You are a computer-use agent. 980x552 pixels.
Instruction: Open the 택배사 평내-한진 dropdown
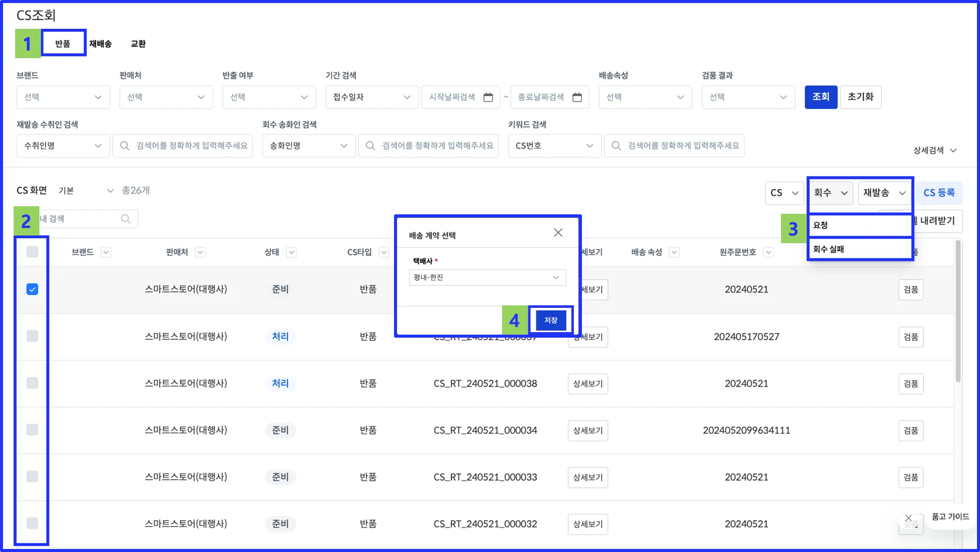487,278
